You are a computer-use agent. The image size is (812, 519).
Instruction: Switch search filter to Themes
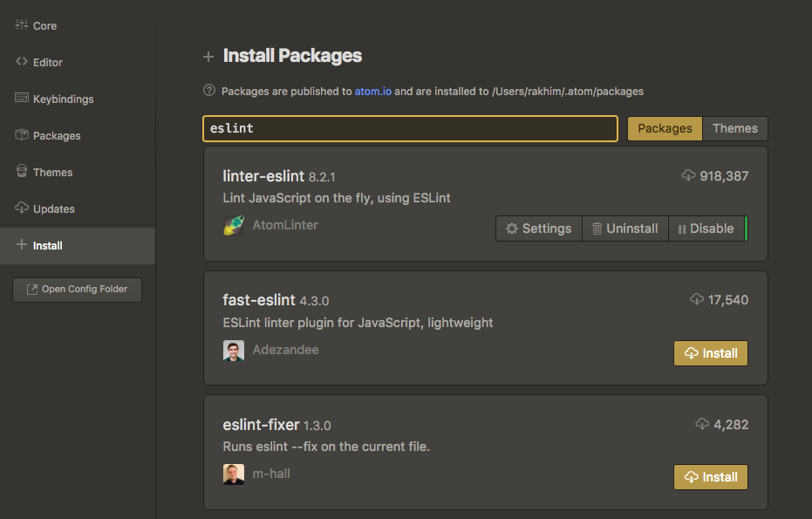pyautogui.click(x=734, y=128)
